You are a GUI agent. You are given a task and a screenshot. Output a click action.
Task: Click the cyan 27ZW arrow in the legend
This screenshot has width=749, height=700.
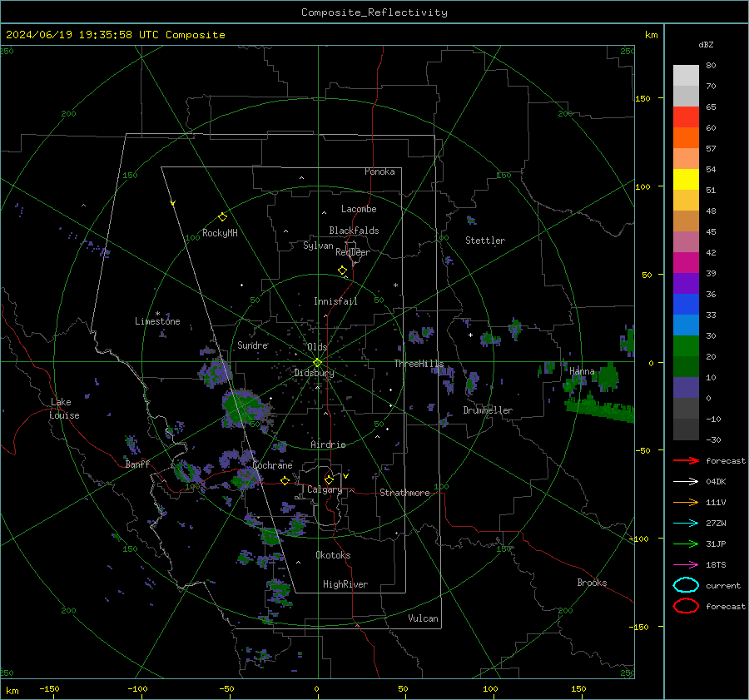pyautogui.click(x=686, y=524)
